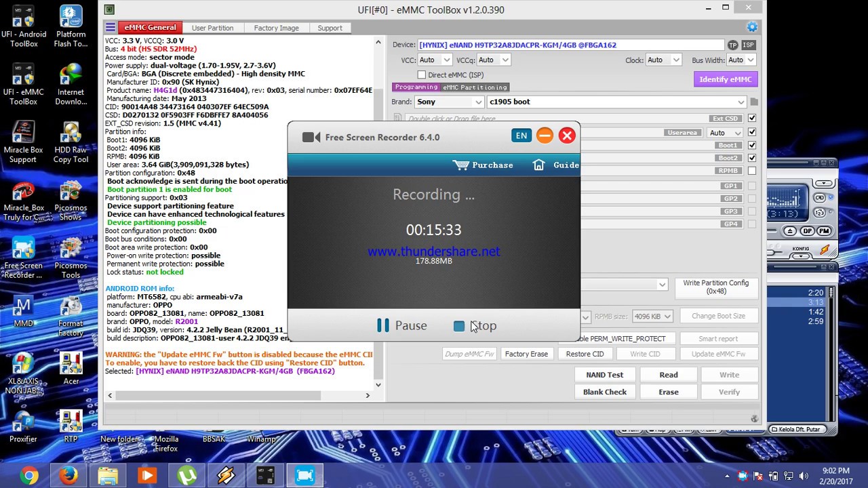
Task: Click uTorrent icon in the taskbar
Action: [x=186, y=476]
